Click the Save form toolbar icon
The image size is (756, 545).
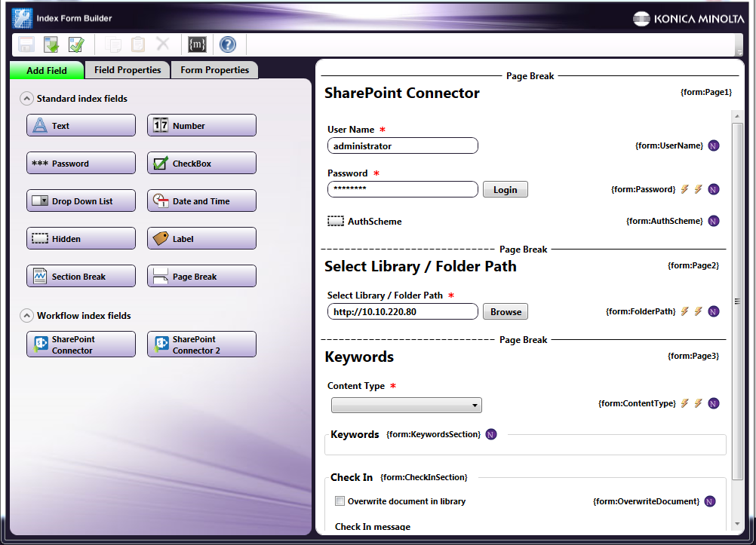tap(26, 44)
